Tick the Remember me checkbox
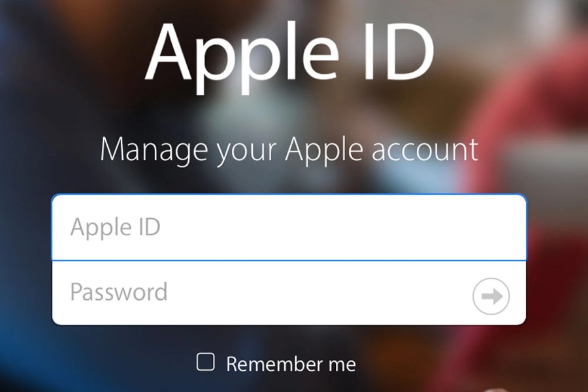Image resolution: width=588 pixels, height=392 pixels. click(x=206, y=361)
